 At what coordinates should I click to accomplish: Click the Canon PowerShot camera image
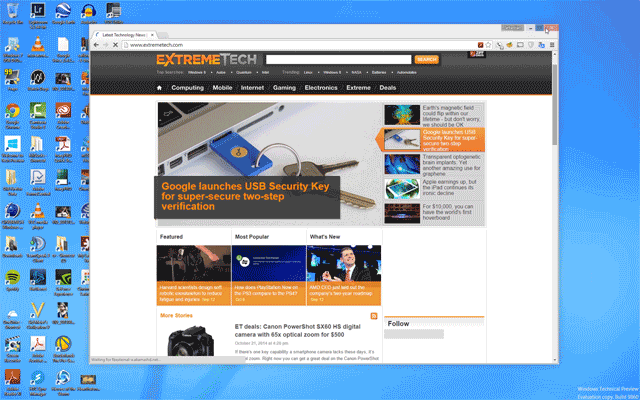tap(191, 341)
